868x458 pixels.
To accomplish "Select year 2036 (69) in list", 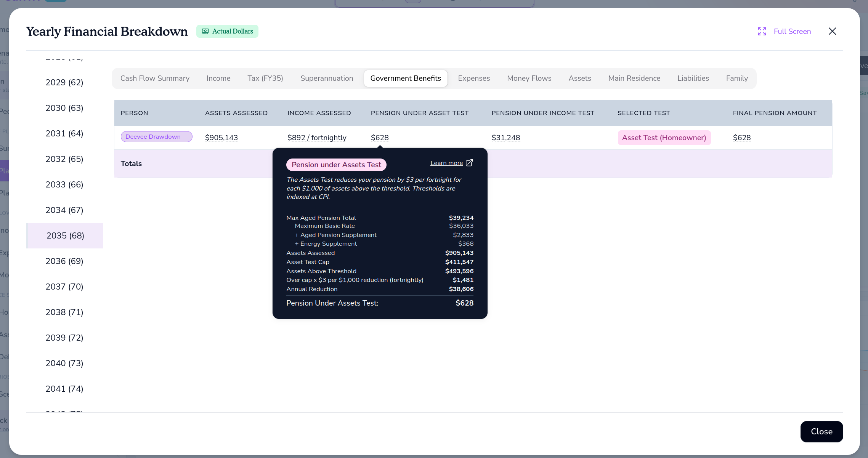I will [x=64, y=261].
